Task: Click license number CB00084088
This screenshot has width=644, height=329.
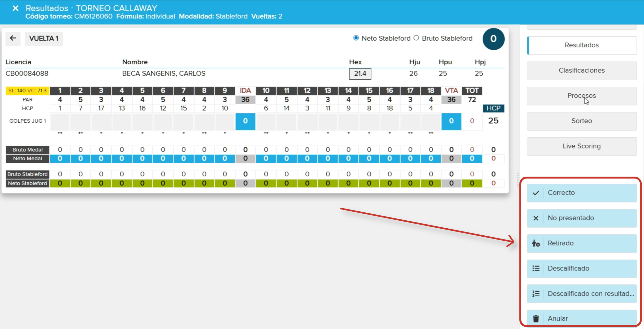Action: [27, 74]
